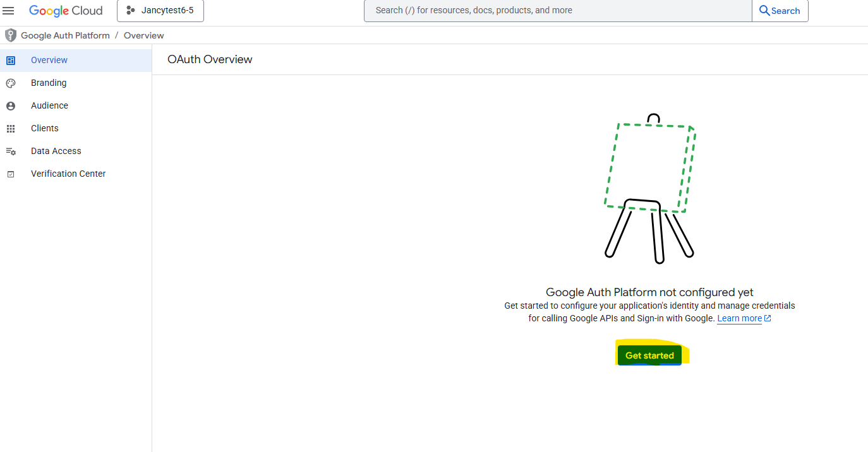Follow the Google Auth Platform breadcrumb link
868x452 pixels.
tap(65, 35)
